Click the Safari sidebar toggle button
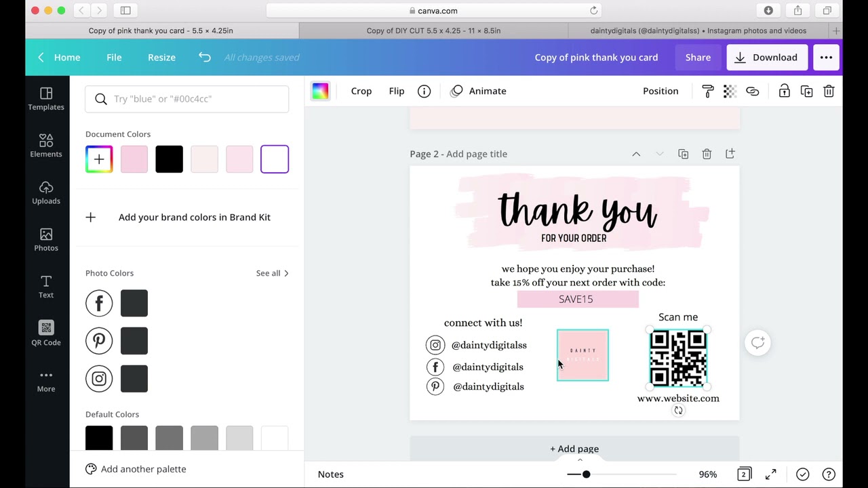This screenshot has height=488, width=868. 125,10
